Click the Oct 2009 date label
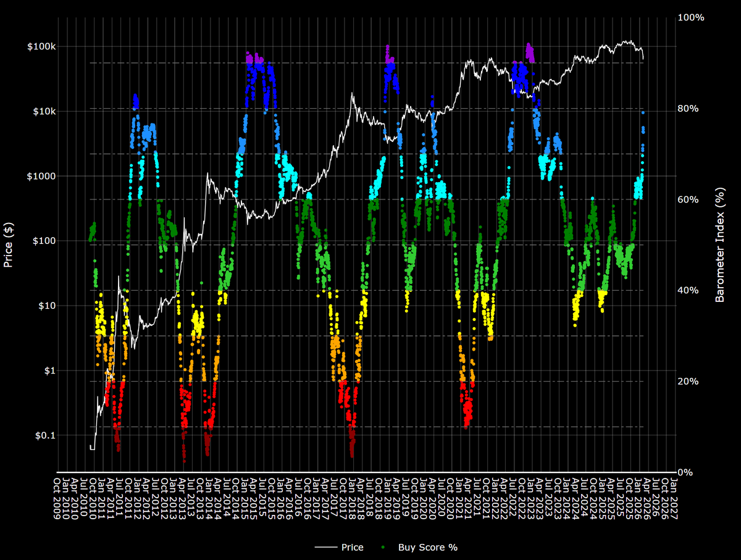This screenshot has width=741, height=560. pyautogui.click(x=58, y=498)
